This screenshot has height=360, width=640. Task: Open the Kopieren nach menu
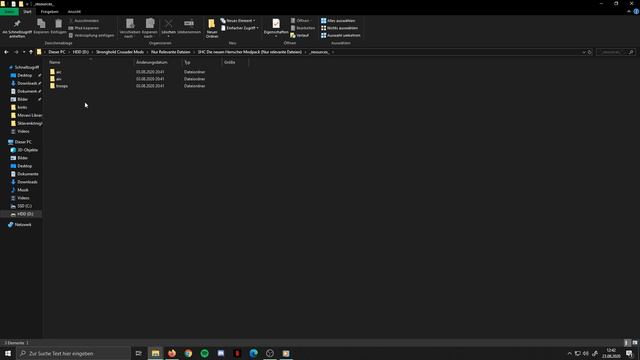tap(149, 29)
